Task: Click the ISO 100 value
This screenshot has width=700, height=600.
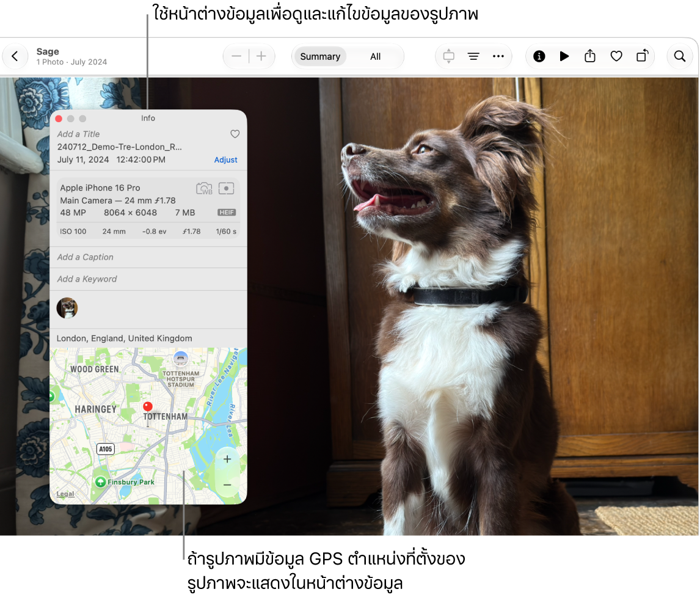Action: 73,231
